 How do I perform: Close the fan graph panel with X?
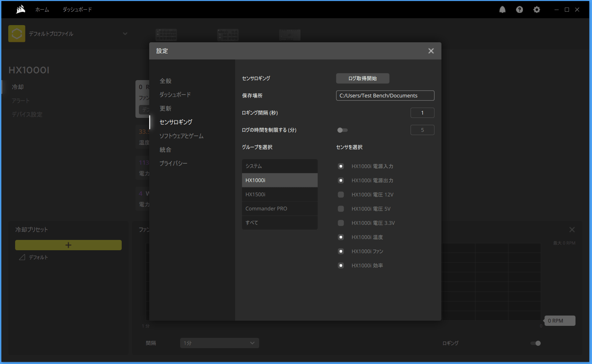[x=572, y=230]
